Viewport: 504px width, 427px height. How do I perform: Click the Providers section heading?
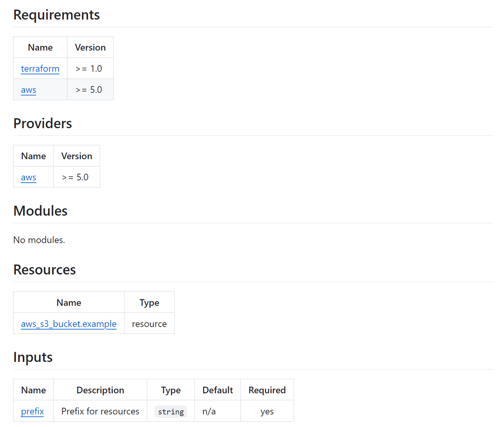pos(42,123)
